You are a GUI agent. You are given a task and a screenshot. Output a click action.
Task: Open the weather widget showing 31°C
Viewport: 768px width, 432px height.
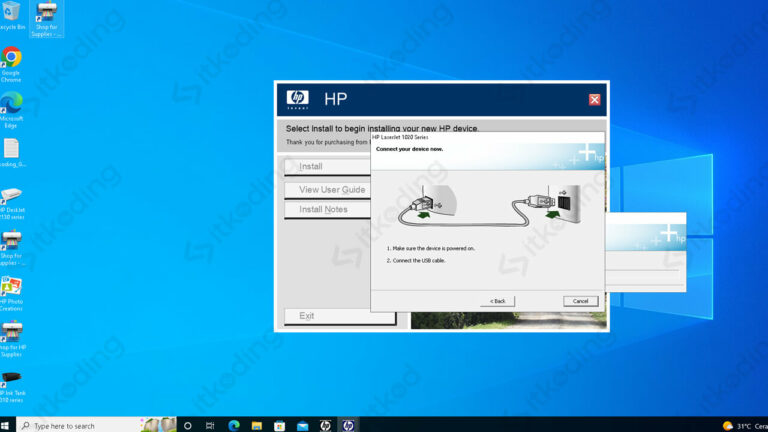coord(744,426)
